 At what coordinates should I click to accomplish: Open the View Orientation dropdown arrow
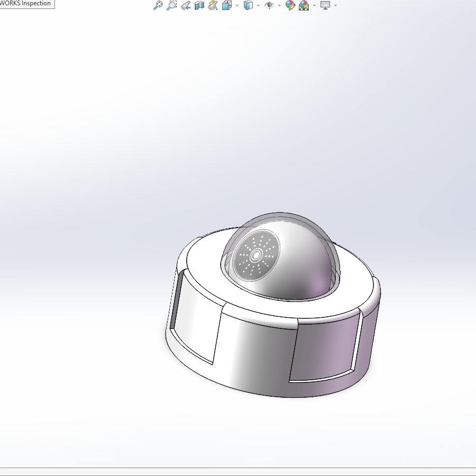pos(237,5)
